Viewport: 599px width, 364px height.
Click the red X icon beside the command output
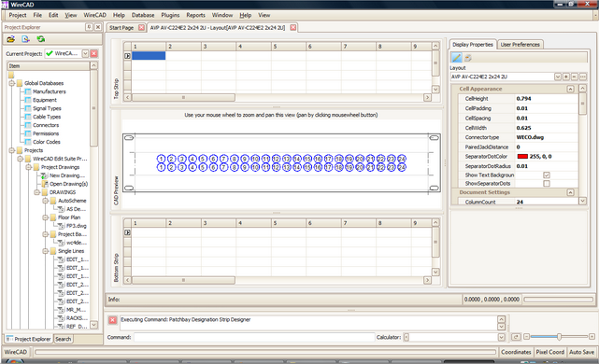tap(112, 320)
